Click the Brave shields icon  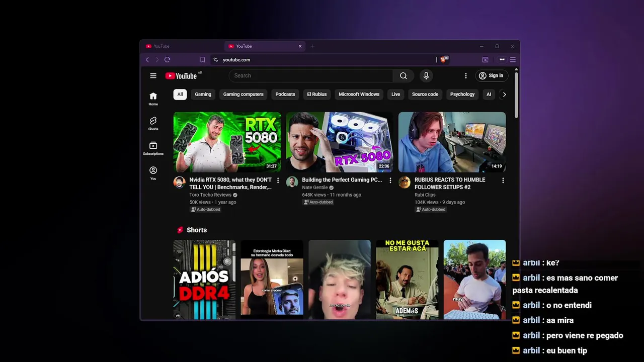[x=443, y=60]
